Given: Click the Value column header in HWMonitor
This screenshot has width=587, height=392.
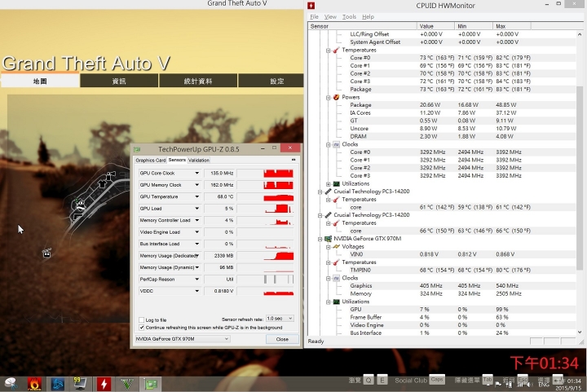Looking at the screenshot, I should point(435,26).
